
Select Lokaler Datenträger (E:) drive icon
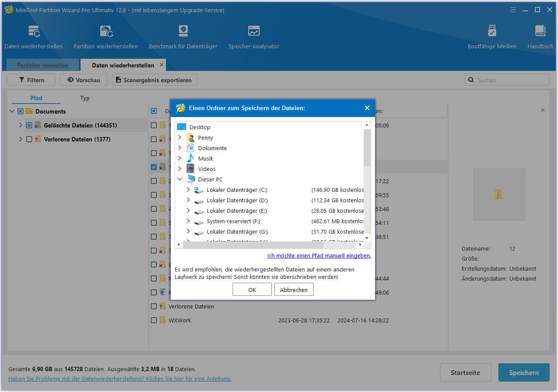[199, 211]
